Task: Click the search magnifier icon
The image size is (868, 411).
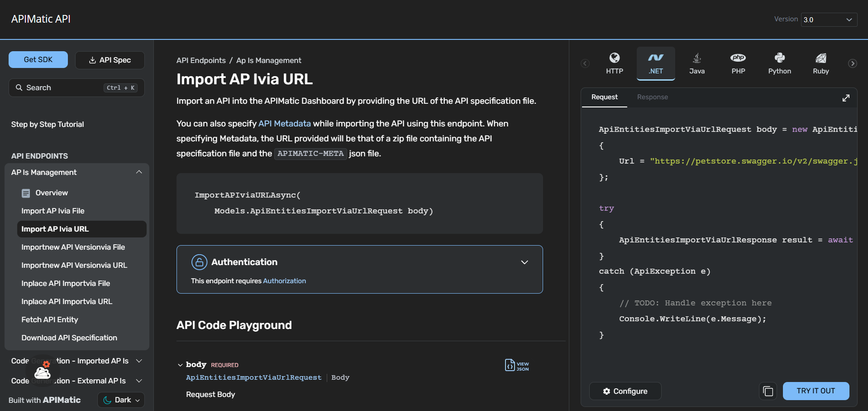Action: [19, 87]
